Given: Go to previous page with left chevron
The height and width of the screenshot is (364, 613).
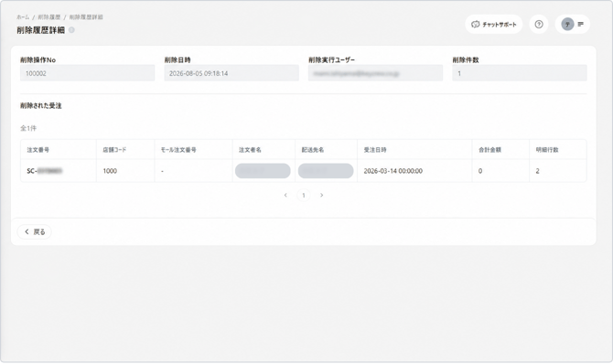Looking at the screenshot, I should (285, 195).
